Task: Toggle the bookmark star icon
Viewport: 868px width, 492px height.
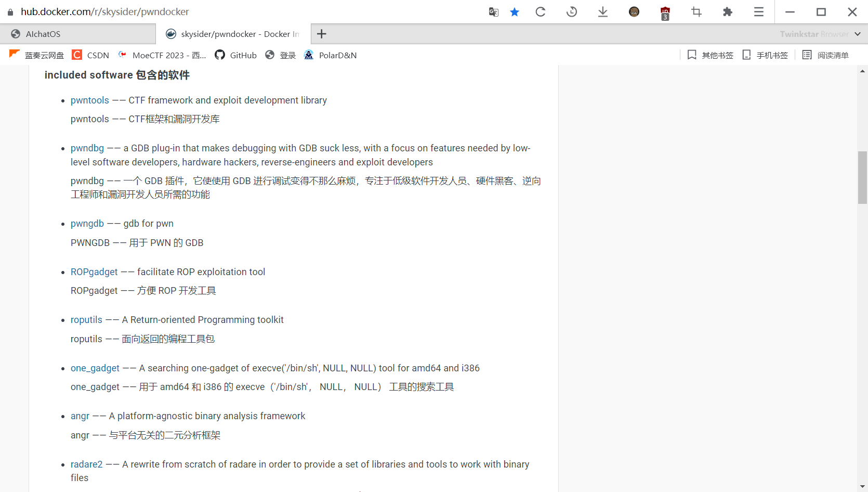Action: pos(515,12)
